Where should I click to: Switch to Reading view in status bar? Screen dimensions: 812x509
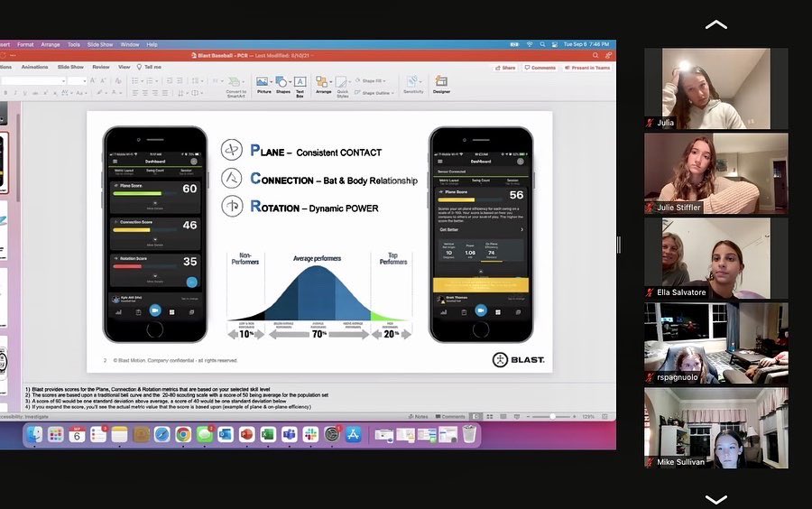pos(503,416)
